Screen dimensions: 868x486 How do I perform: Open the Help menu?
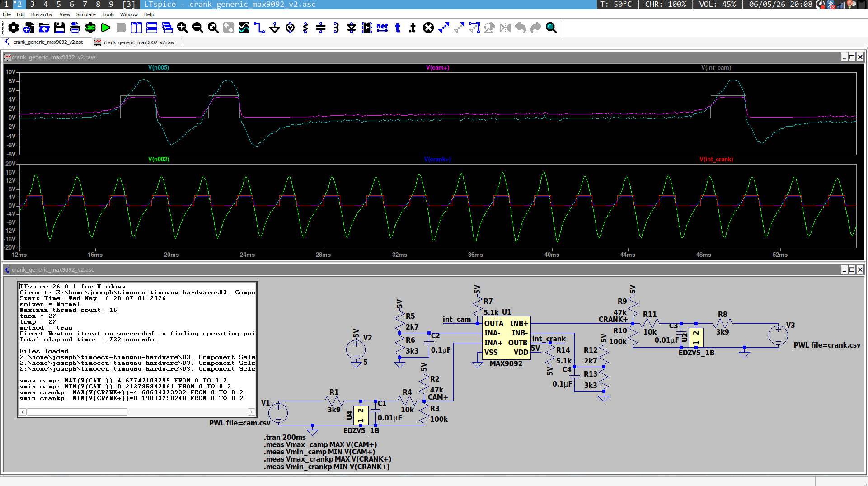click(x=149, y=14)
